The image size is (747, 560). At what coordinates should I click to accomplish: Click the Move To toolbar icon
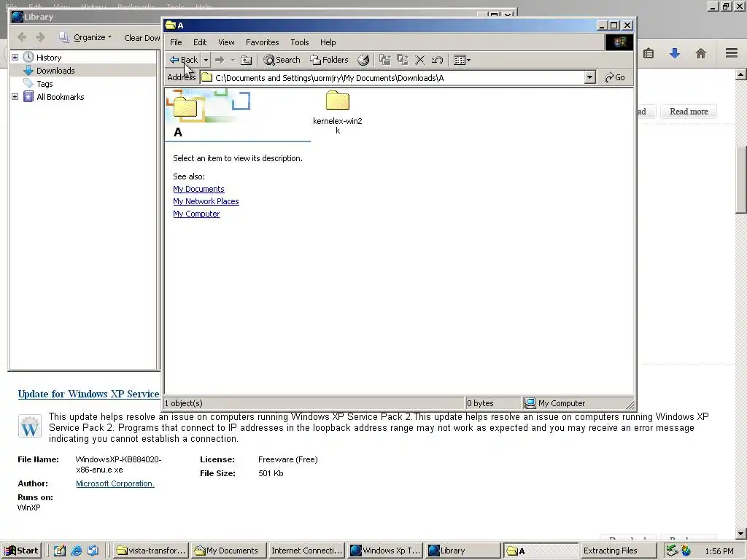385,60
